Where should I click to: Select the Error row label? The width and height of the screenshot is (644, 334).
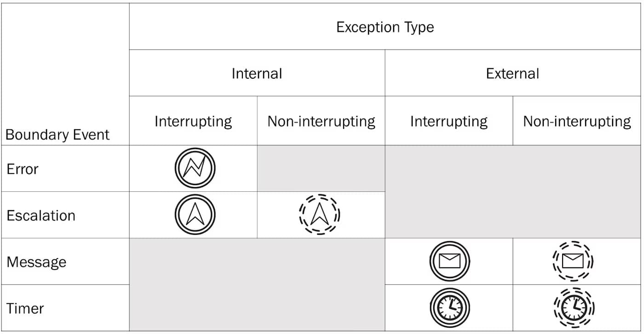[23, 169]
